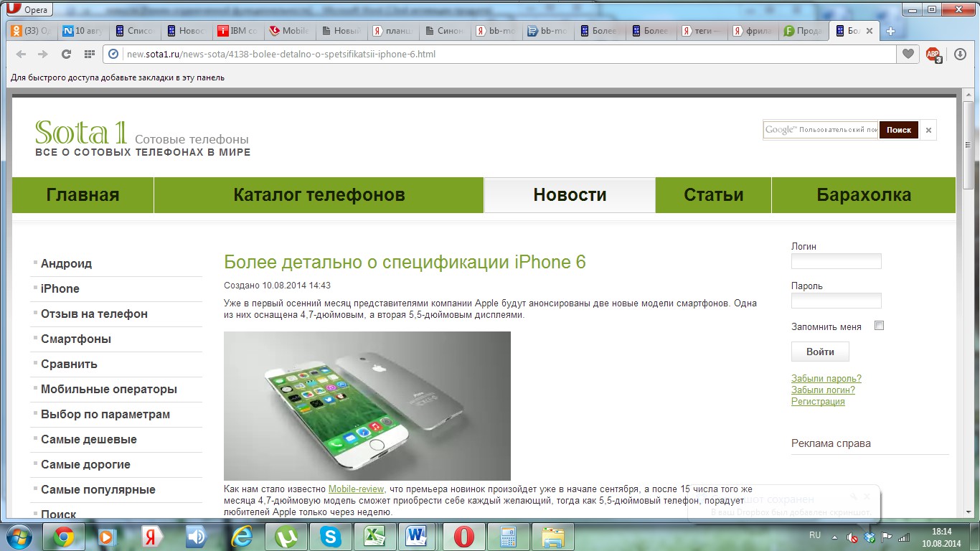Select Самые популярные in sidebar
Image resolution: width=980 pixels, height=551 pixels.
click(98, 489)
